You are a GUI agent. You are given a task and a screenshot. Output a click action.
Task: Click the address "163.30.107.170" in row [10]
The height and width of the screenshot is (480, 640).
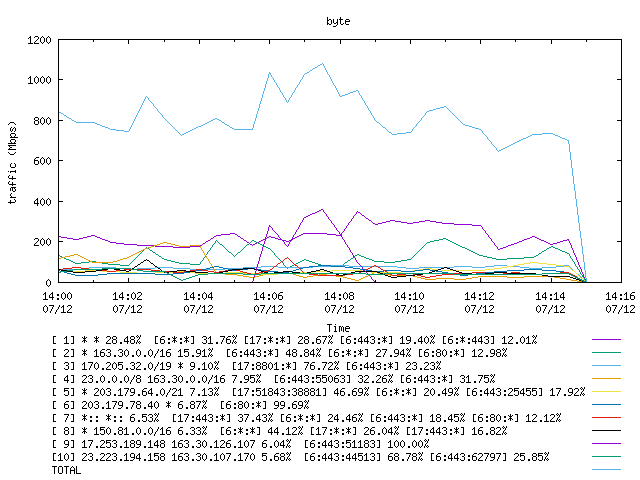pyautogui.click(x=213, y=457)
